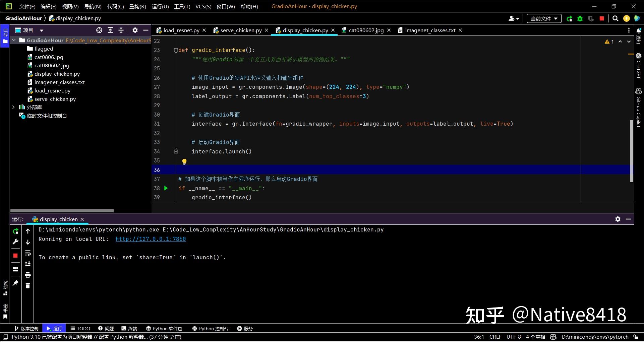Open the 当前文件 run configuration dropdown
This screenshot has width=644, height=342.
544,19
